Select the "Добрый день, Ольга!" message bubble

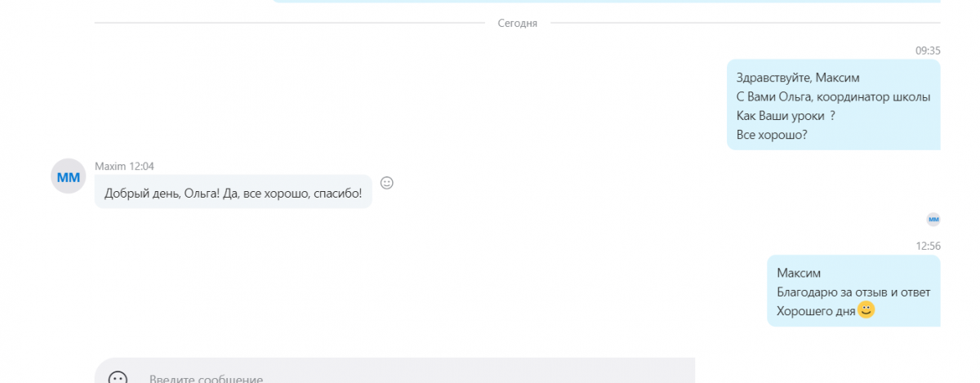[233, 192]
